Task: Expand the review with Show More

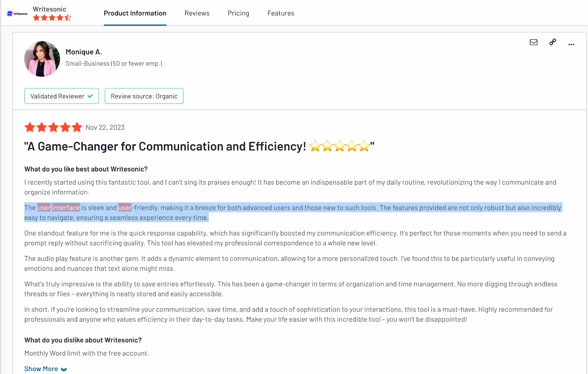Action: point(46,369)
